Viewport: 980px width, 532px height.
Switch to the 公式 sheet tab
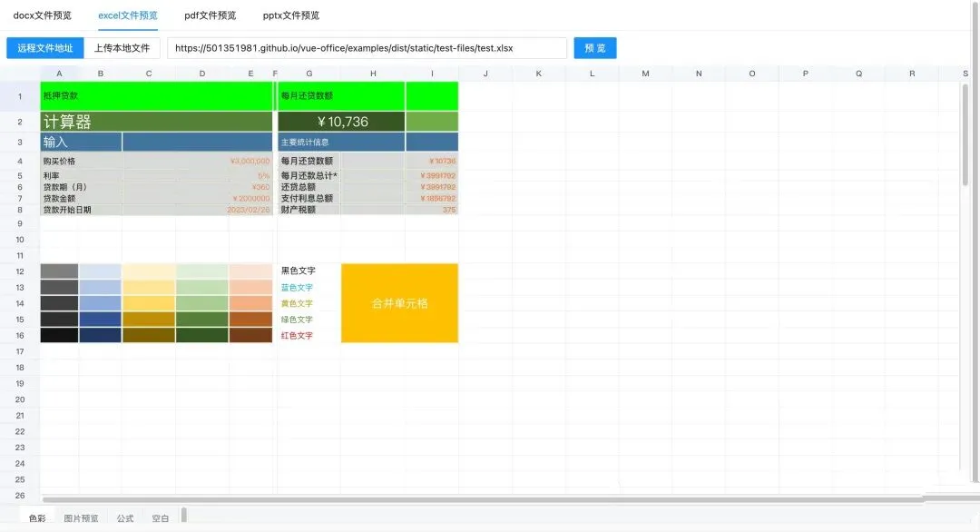tap(125, 518)
